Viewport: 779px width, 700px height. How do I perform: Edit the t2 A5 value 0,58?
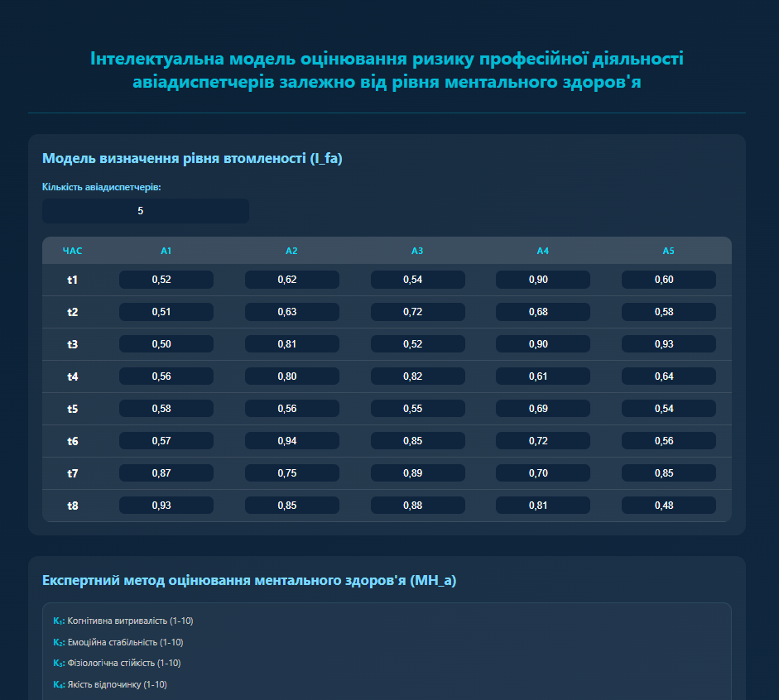click(x=669, y=312)
